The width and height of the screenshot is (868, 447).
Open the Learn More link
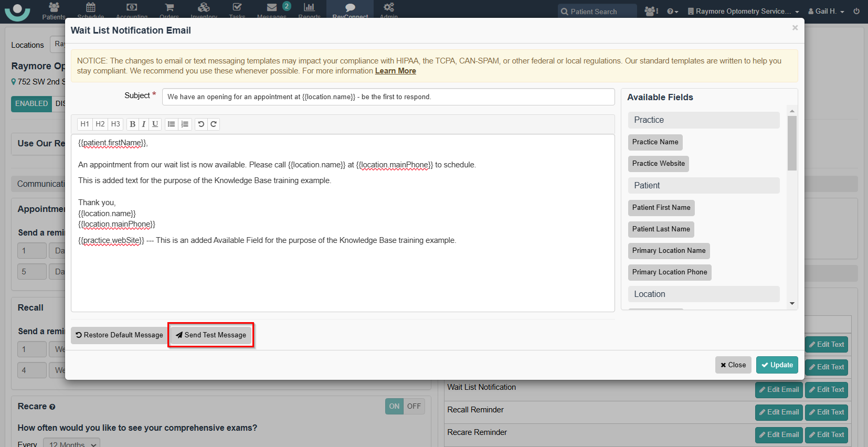[395, 71]
